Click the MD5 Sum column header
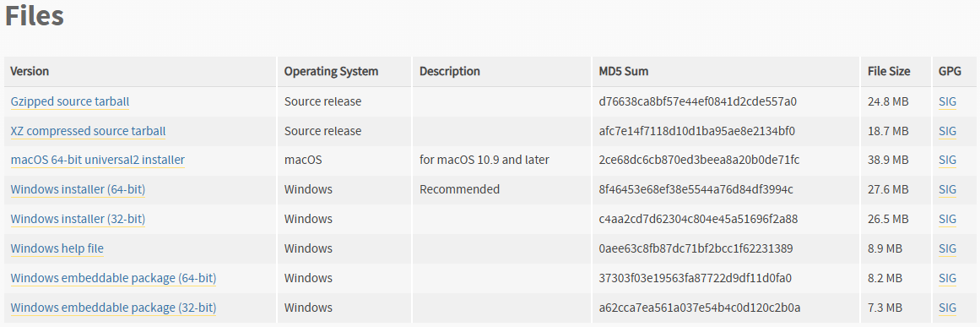Viewport: 980px width, 327px height. tap(623, 71)
